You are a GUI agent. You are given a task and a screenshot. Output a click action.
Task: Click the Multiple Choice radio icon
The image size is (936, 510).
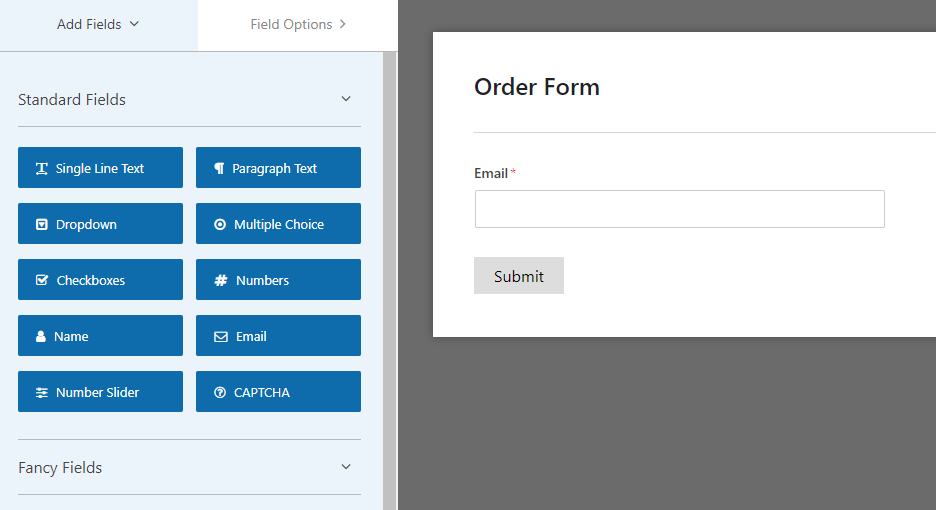[x=220, y=225]
